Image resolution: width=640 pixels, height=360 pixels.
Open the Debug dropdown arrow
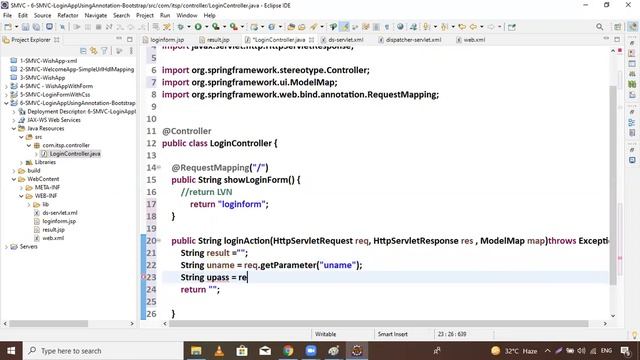pos(189,27)
